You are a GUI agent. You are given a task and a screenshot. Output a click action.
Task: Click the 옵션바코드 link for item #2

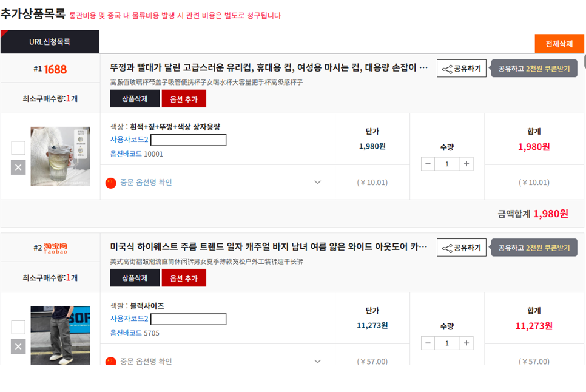pos(126,333)
